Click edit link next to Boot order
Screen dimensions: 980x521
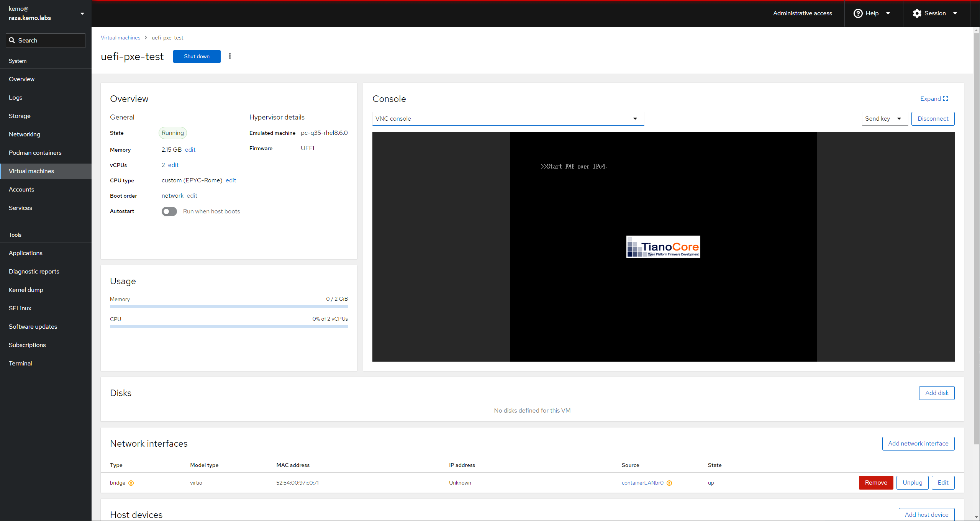click(x=192, y=196)
